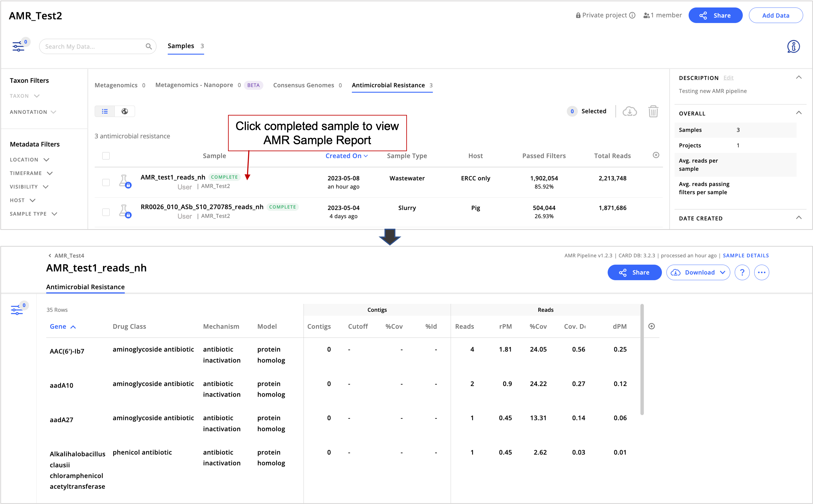The height and width of the screenshot is (504, 813).
Task: Check the select-all samples checkbox
Action: click(106, 156)
